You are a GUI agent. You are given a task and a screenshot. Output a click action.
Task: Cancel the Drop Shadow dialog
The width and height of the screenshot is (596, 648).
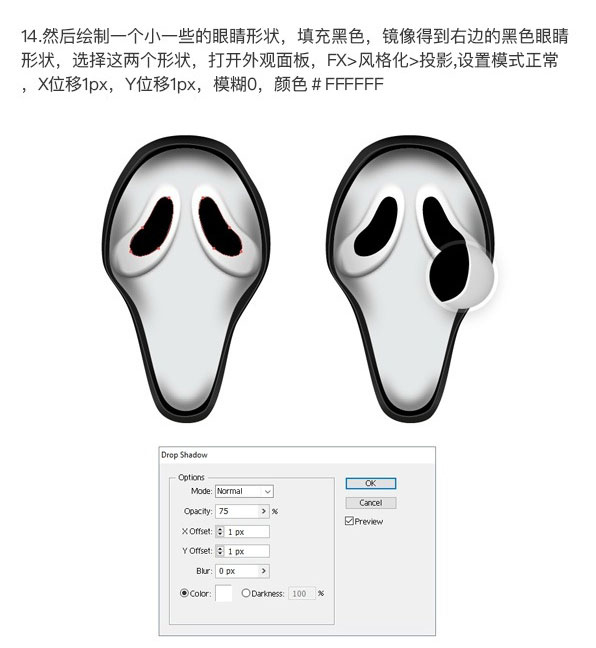(x=371, y=503)
